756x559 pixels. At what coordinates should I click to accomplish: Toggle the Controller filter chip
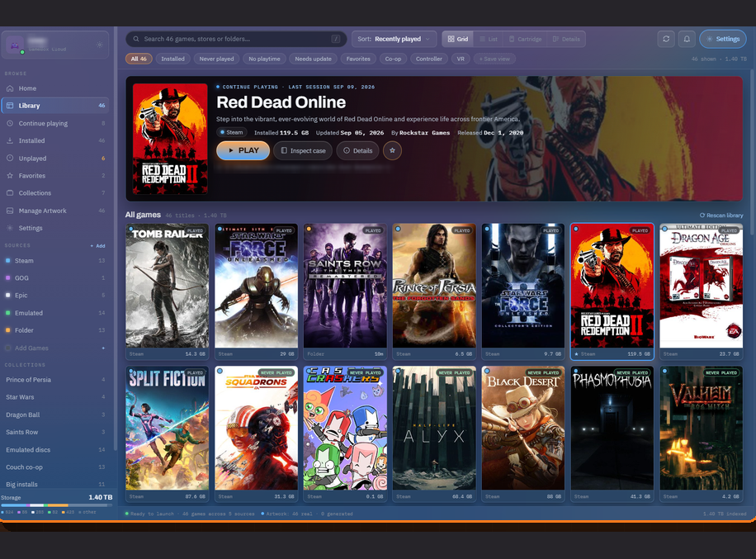click(428, 59)
